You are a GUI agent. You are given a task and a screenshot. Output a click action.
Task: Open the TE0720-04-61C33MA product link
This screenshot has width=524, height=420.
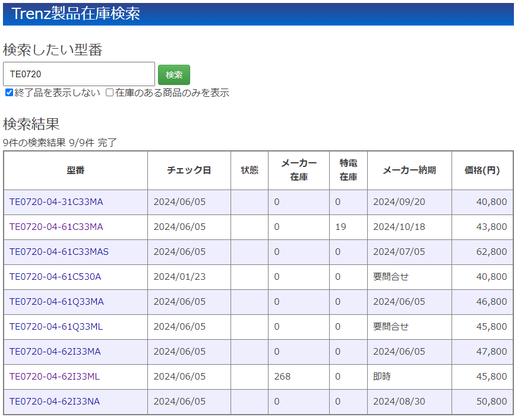[56, 227]
